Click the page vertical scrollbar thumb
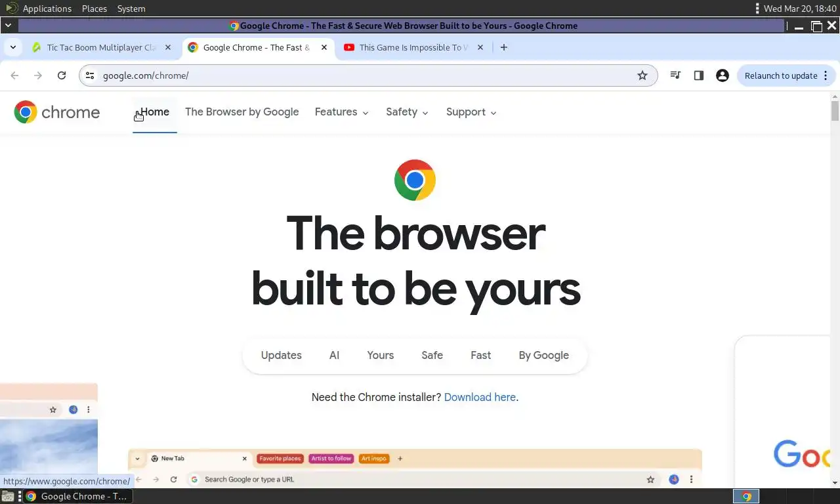This screenshot has height=504, width=840. [x=835, y=111]
